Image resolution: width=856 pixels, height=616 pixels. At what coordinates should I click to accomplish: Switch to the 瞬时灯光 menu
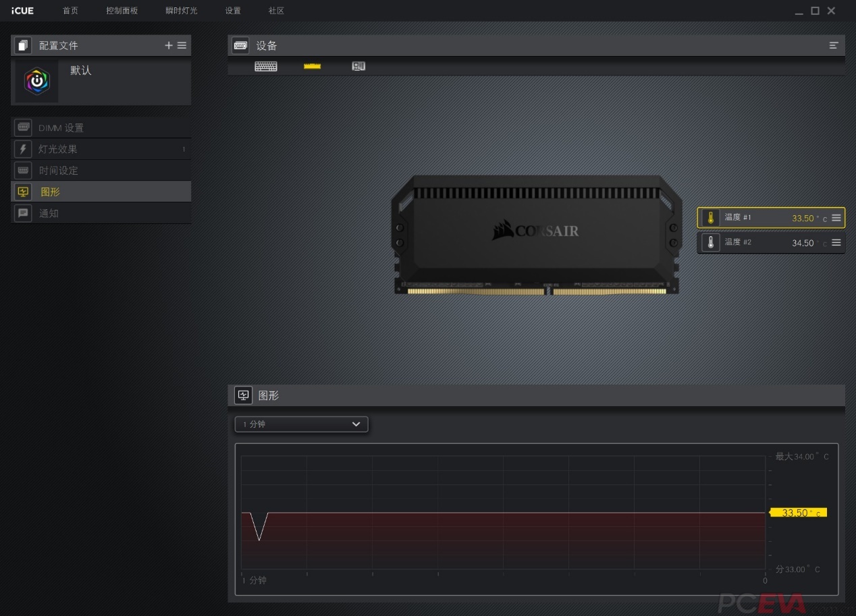[x=181, y=10]
